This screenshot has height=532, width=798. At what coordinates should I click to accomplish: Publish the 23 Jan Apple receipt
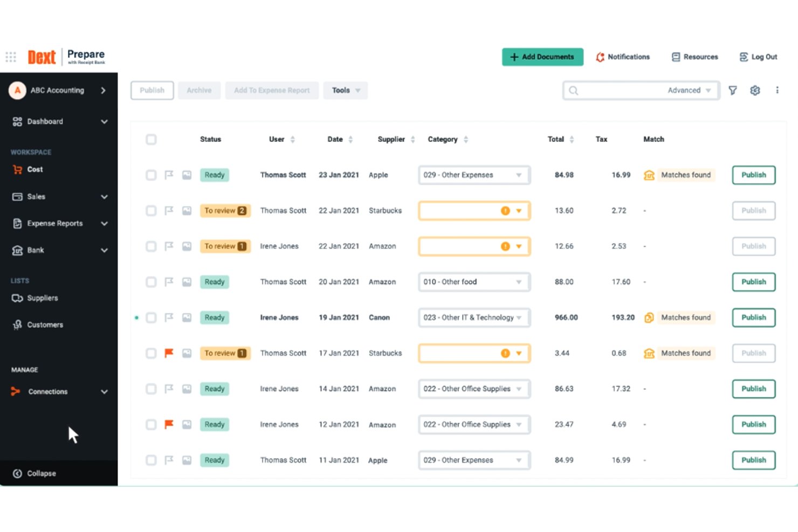[x=753, y=175]
